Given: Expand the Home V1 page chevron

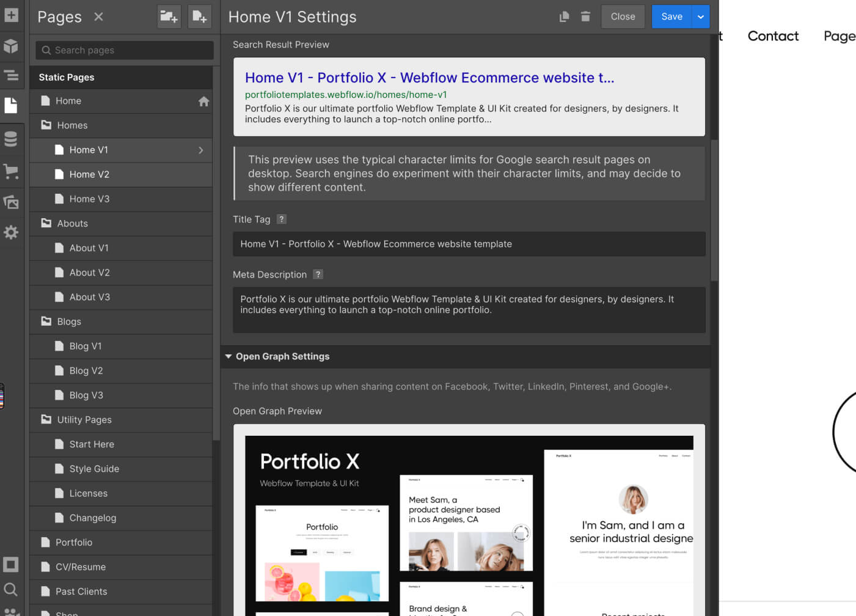Looking at the screenshot, I should (x=200, y=150).
